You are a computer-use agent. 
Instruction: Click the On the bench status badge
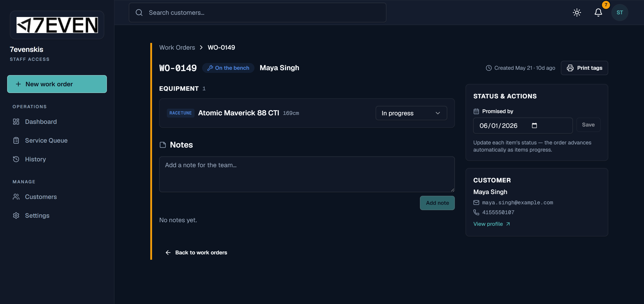click(x=228, y=68)
